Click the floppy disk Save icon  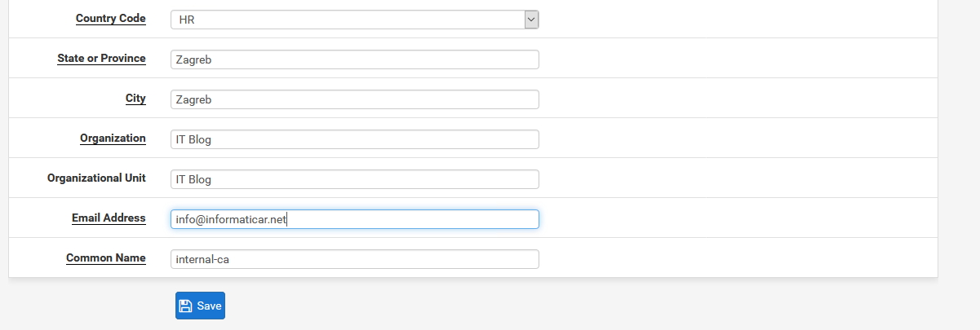(x=185, y=306)
